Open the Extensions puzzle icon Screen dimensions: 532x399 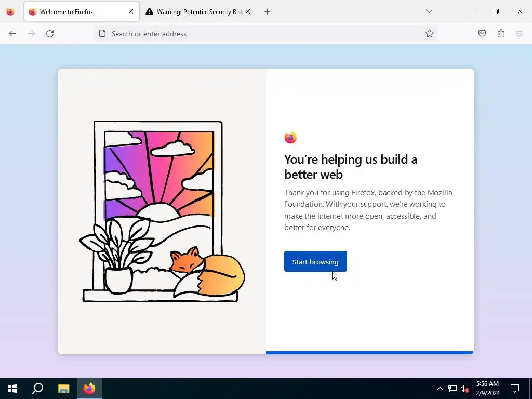click(x=501, y=33)
